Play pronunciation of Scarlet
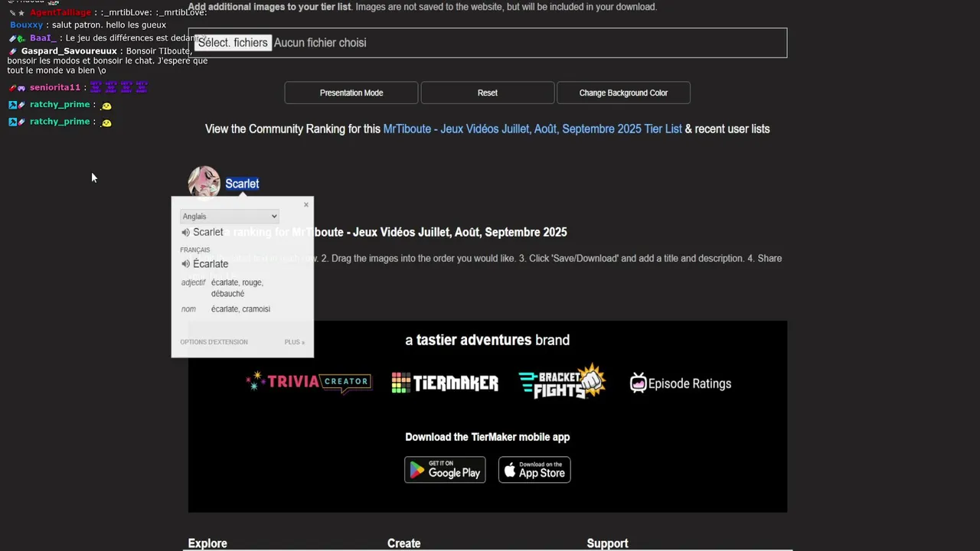Viewport: 980px width, 551px height. coord(185,233)
